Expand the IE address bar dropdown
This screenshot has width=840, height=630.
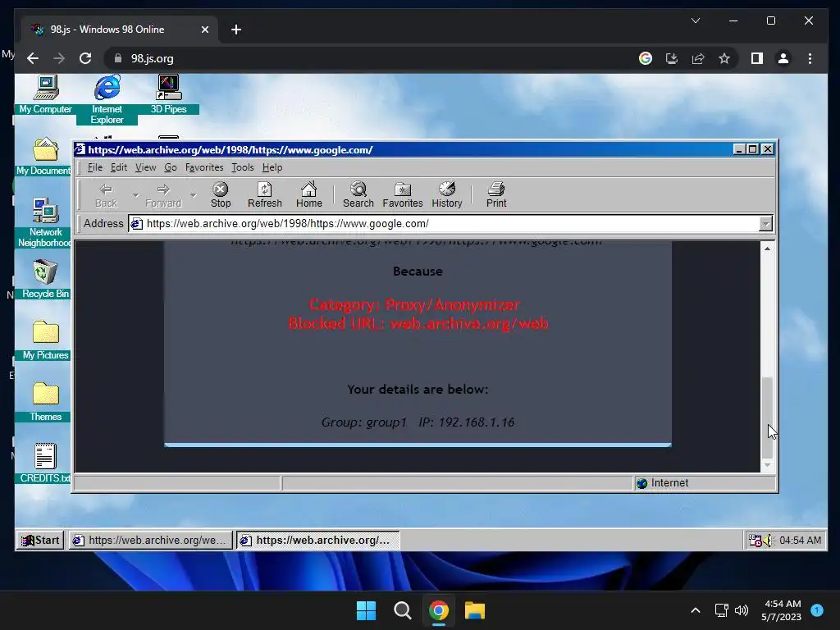[x=765, y=224]
